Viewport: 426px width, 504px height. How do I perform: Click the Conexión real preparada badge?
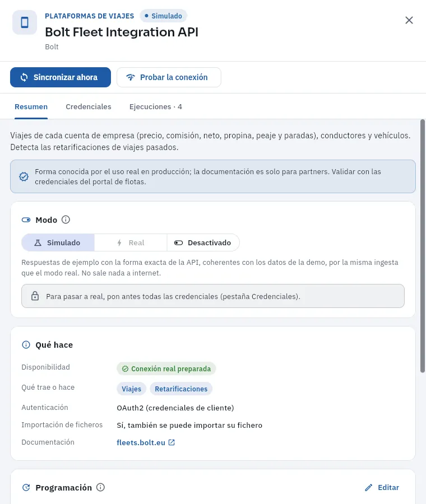[166, 368]
